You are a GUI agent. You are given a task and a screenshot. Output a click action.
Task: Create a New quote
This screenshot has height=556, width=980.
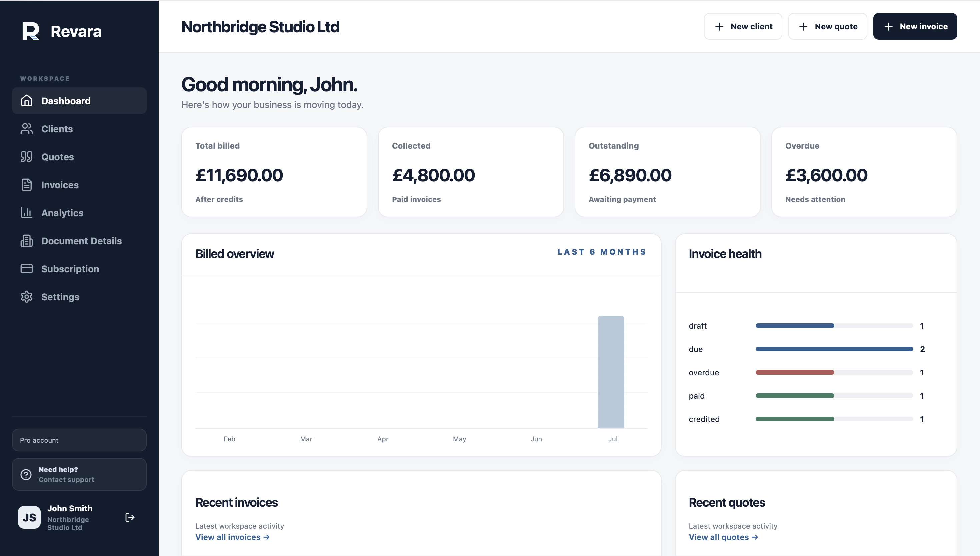[x=828, y=26]
